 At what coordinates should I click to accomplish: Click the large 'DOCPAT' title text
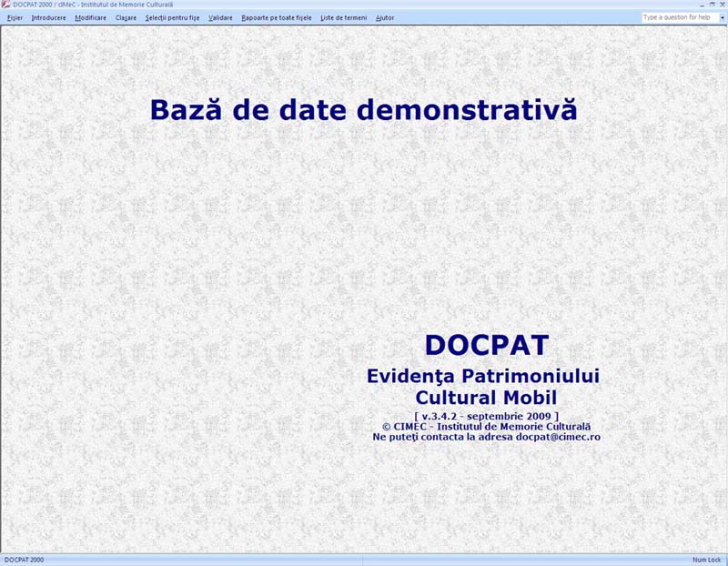[487, 345]
